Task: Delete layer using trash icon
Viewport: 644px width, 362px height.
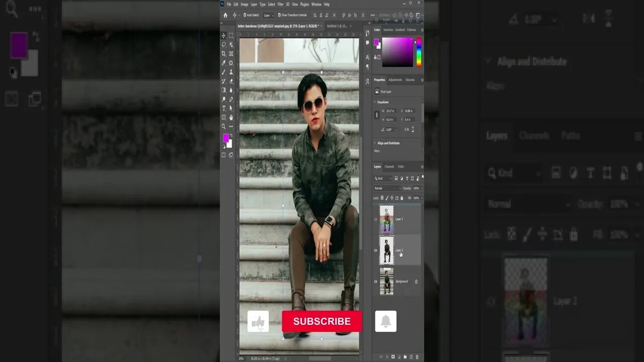Action: [x=417, y=357]
